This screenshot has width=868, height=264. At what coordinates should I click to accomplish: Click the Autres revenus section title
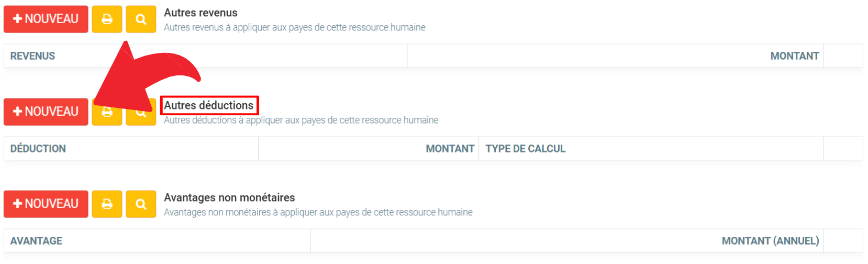[x=201, y=13]
